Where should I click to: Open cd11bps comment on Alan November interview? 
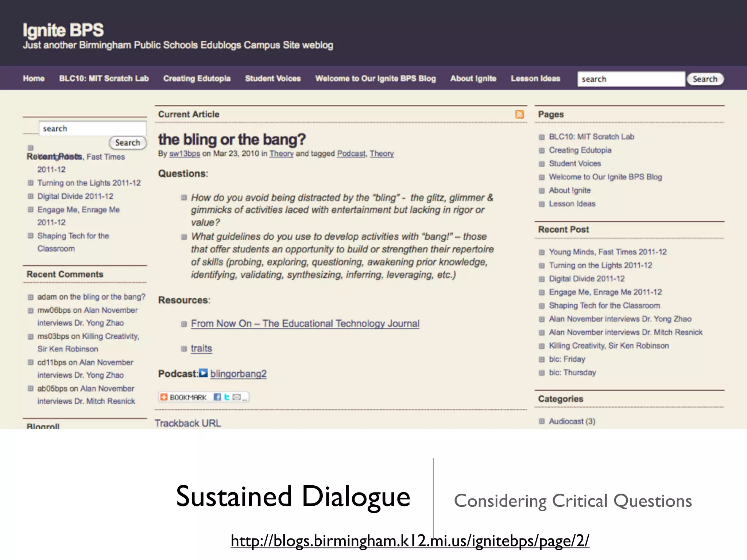tap(85, 369)
